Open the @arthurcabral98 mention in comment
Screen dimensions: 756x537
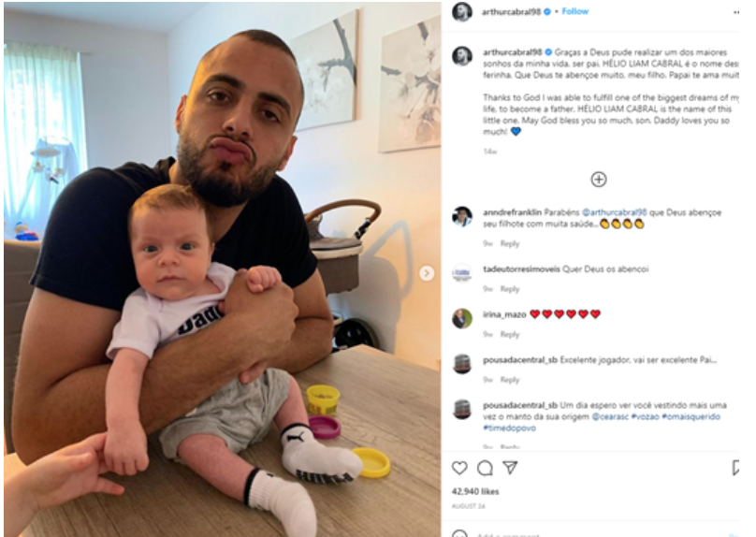[614, 212]
